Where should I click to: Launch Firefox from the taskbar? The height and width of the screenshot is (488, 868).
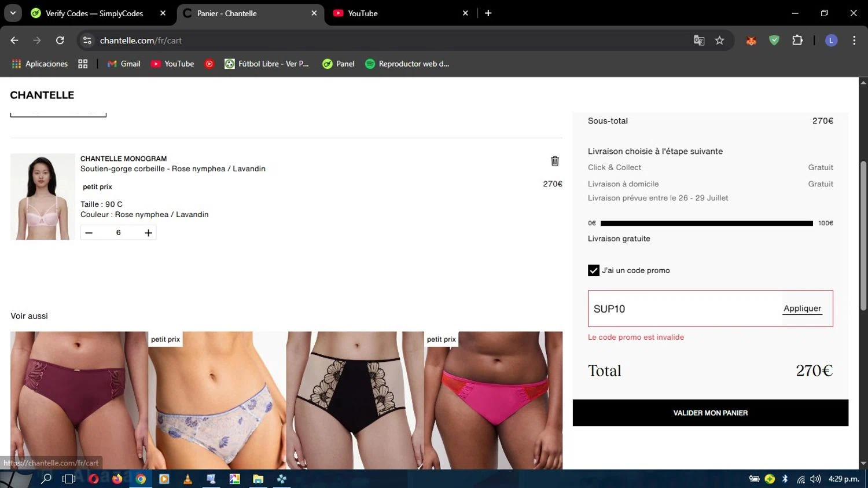(117, 479)
